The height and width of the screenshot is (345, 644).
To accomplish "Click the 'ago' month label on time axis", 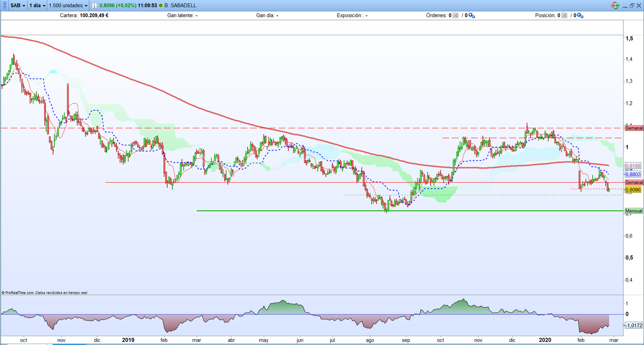I will 370,340.
